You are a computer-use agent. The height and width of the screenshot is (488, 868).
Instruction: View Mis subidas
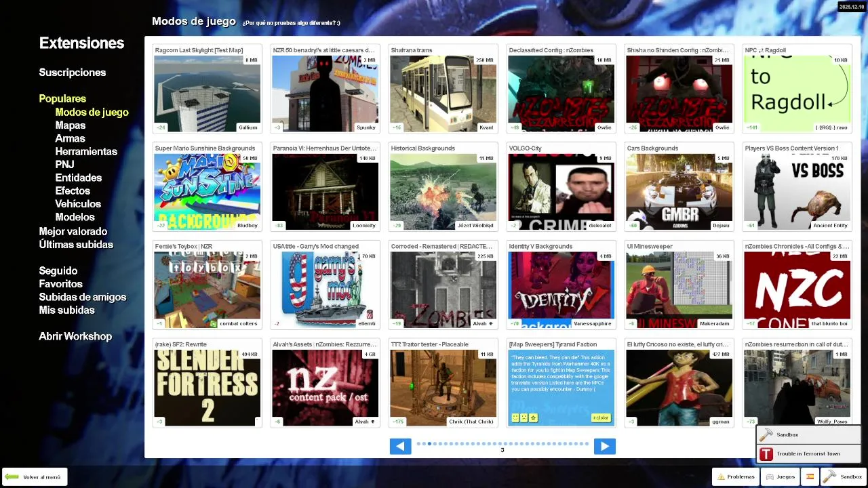pyautogui.click(x=66, y=310)
